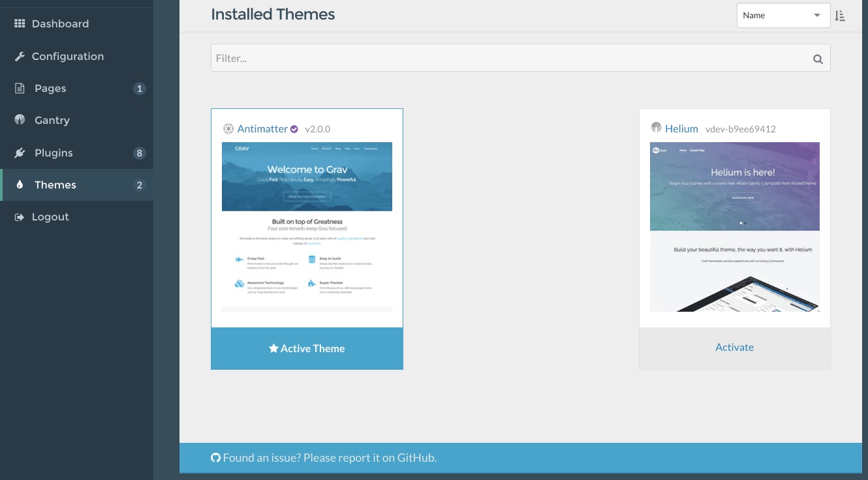
Task: Select the Pages document icon
Action: click(20, 88)
